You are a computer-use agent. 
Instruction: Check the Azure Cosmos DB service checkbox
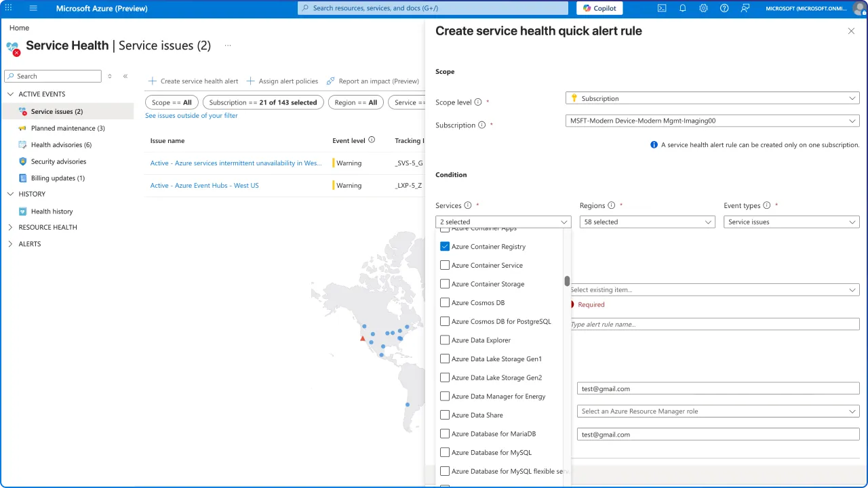pos(444,302)
